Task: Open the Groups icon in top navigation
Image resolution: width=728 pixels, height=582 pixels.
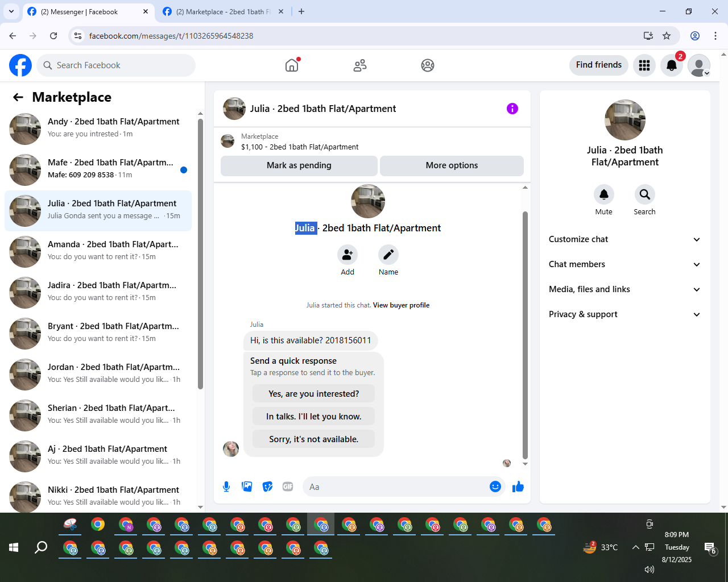Action: pos(428,65)
